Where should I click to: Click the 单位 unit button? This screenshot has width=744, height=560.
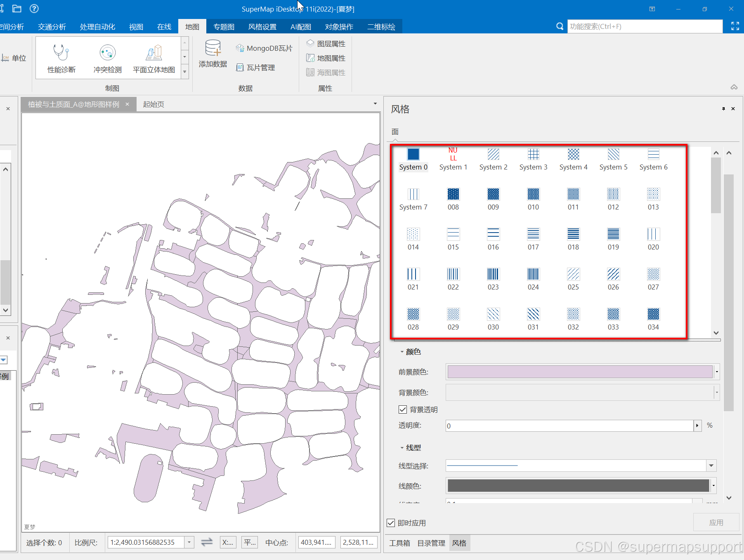(x=14, y=58)
